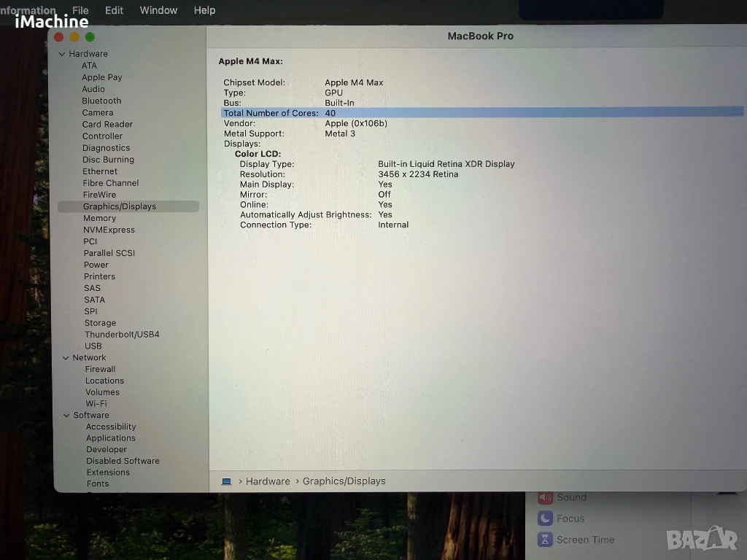Image resolution: width=747 pixels, height=560 pixels.
Task: Open the Window menu
Action: pos(158,10)
